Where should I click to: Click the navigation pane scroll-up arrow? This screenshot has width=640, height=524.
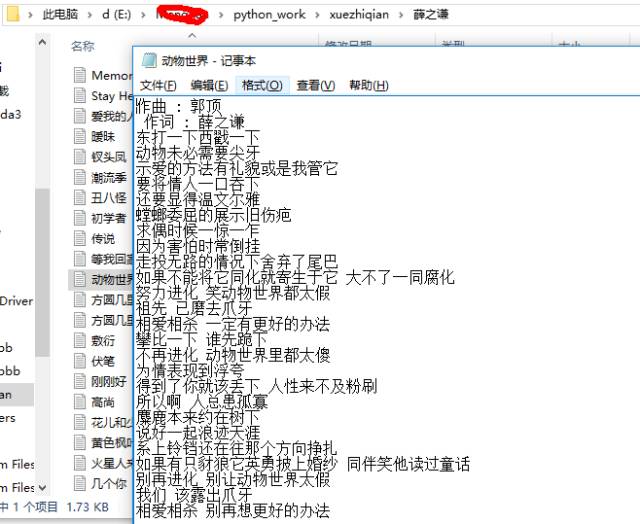point(42,42)
